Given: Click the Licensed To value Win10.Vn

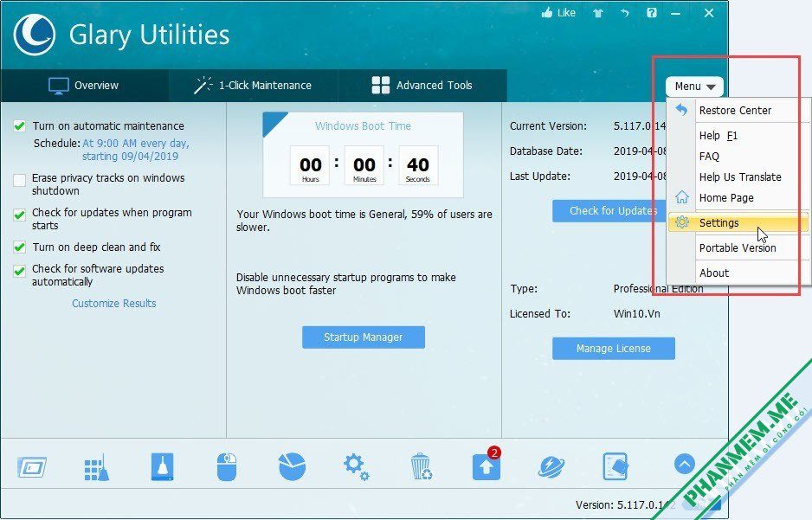Looking at the screenshot, I should (637, 313).
